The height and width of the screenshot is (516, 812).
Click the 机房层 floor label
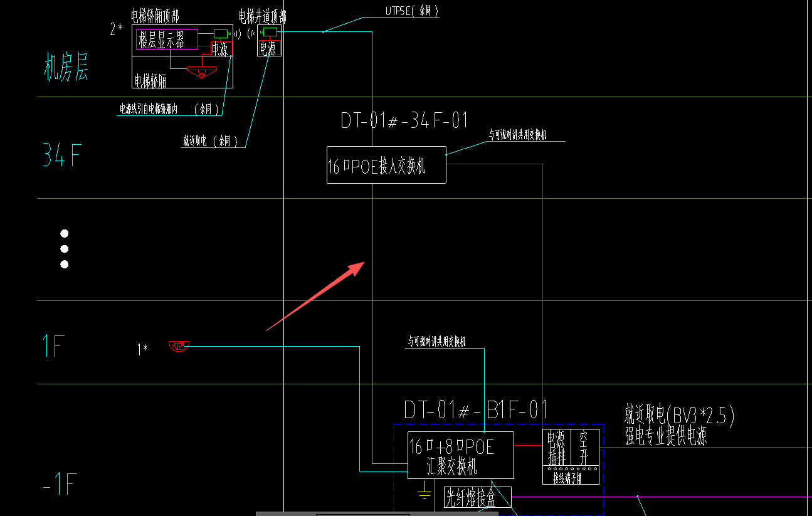[66, 67]
